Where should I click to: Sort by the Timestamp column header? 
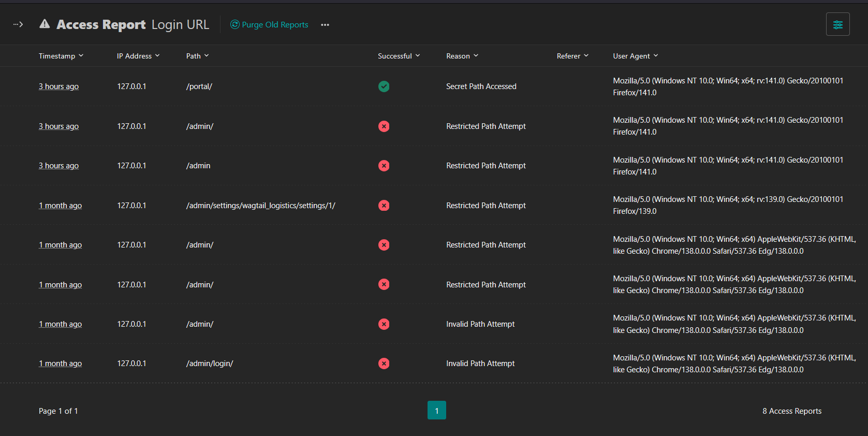tap(61, 56)
